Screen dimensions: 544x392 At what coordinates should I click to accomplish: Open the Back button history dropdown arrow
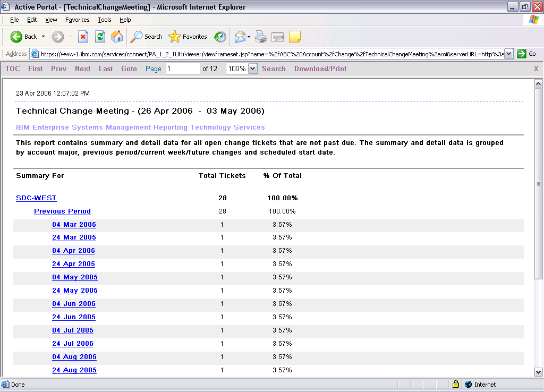pos(43,37)
